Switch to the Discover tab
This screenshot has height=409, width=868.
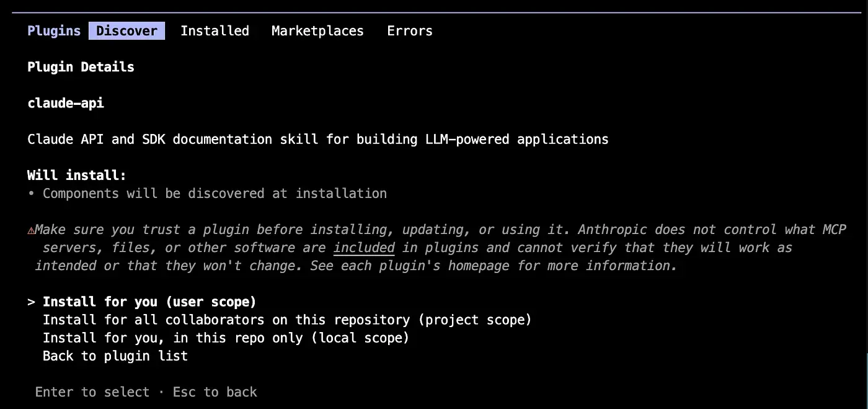(126, 31)
